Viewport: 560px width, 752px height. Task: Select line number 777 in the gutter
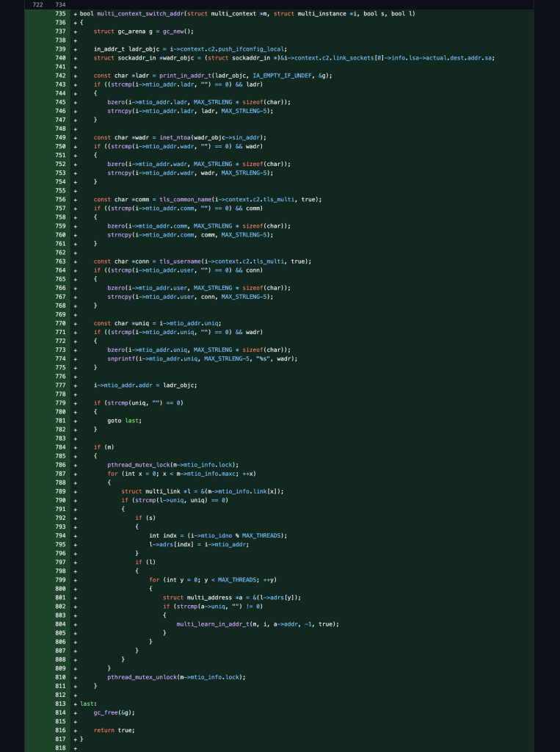pos(60,385)
